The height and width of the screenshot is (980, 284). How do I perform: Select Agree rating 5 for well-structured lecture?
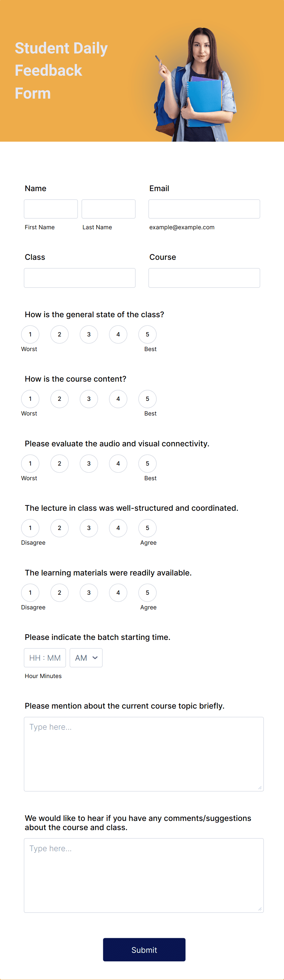tap(147, 528)
